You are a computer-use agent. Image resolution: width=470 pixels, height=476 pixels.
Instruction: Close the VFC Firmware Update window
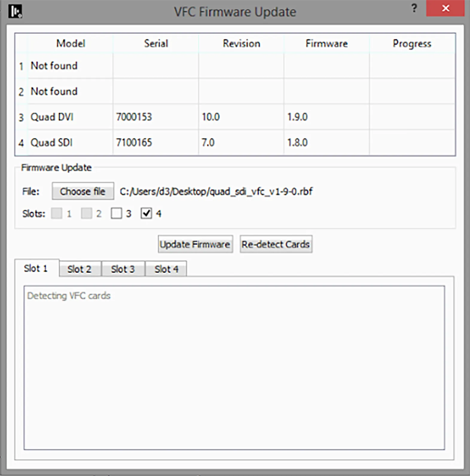(445, 8)
